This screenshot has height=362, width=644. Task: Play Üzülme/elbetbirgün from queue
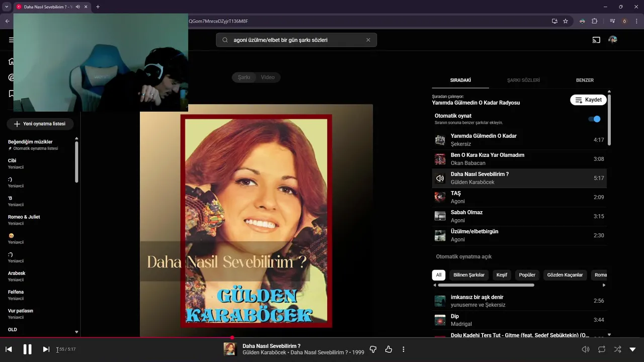coord(519,235)
